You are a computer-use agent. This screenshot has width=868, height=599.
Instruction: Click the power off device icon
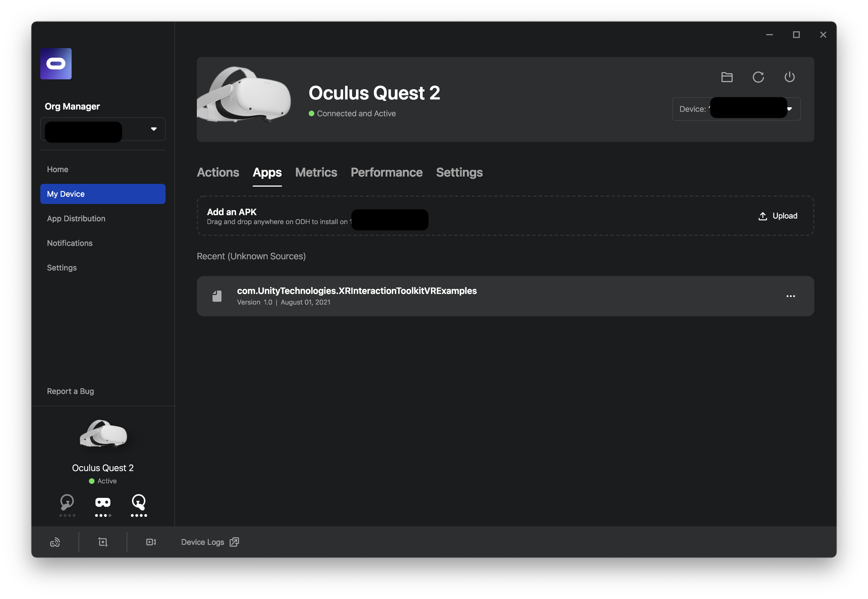[789, 77]
